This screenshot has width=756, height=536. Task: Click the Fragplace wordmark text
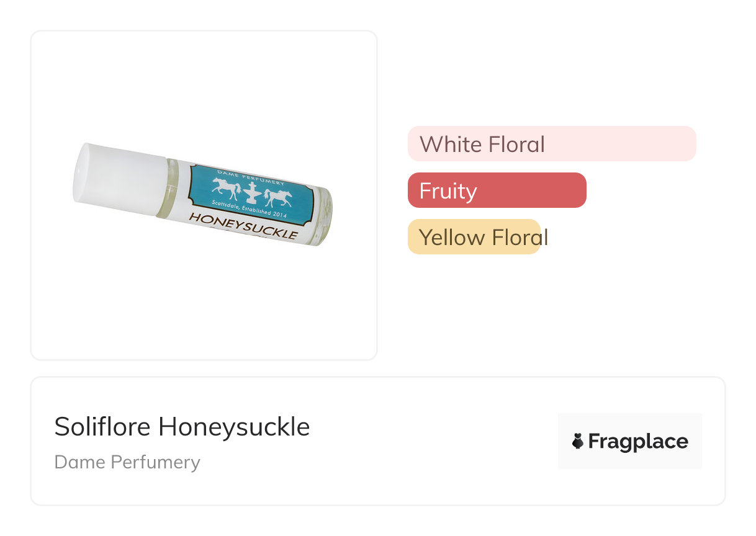(638, 441)
